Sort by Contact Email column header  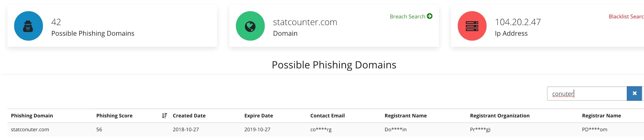click(327, 116)
